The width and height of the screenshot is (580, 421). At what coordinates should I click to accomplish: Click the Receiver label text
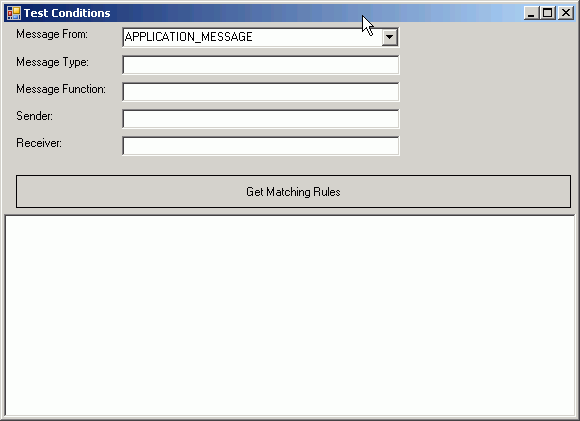39,143
